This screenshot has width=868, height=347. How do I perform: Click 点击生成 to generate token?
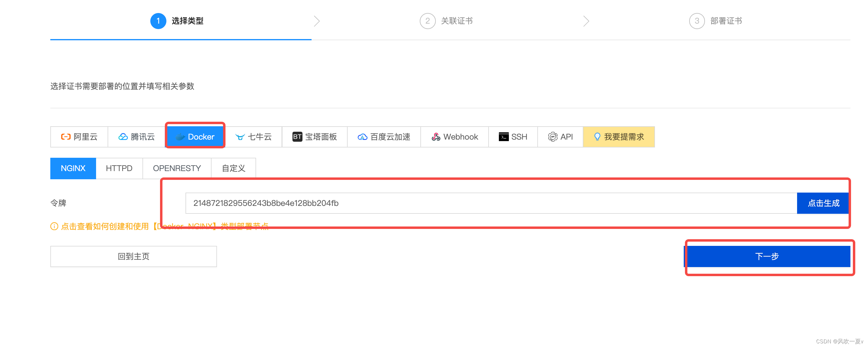(823, 203)
